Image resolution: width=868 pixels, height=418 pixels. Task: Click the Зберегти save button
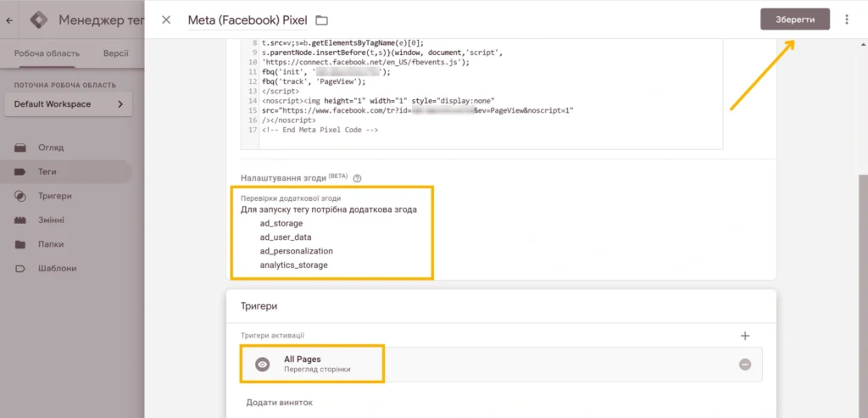[x=795, y=20]
